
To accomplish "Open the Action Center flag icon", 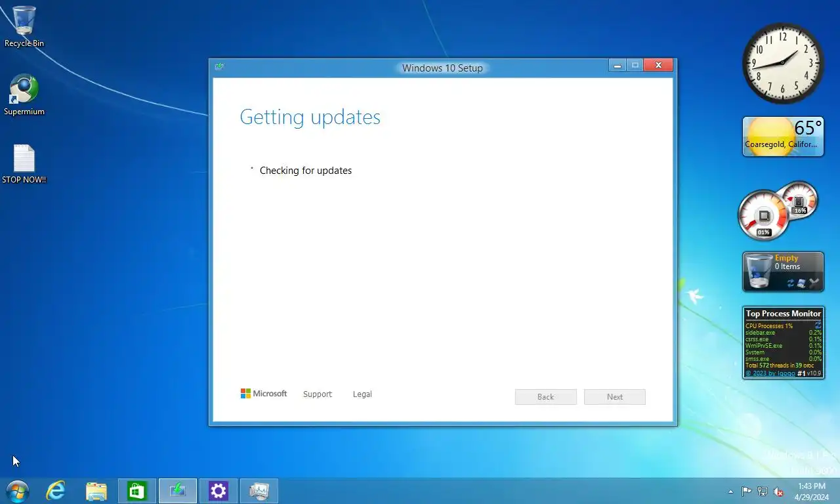I will 747,492.
